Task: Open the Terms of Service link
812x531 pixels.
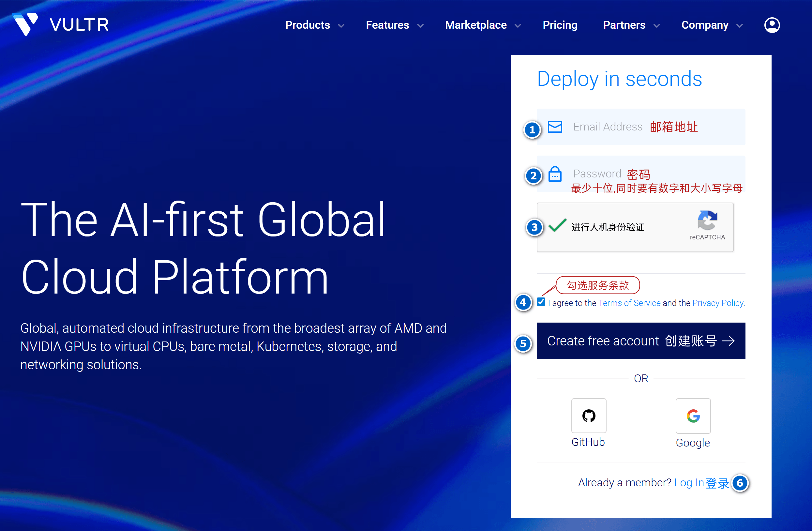Action: [629, 303]
